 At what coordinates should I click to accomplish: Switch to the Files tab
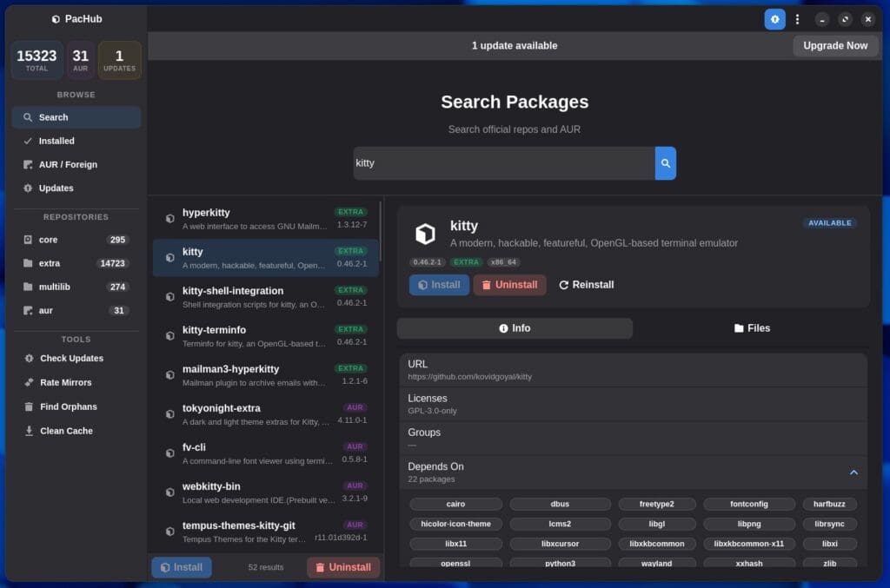point(750,327)
